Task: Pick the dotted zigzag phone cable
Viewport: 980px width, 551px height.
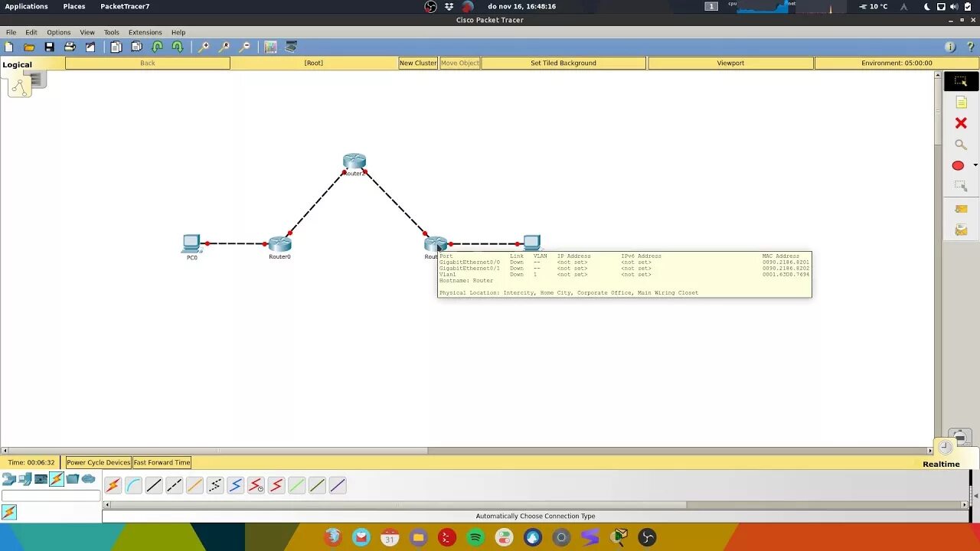Action: (x=215, y=485)
